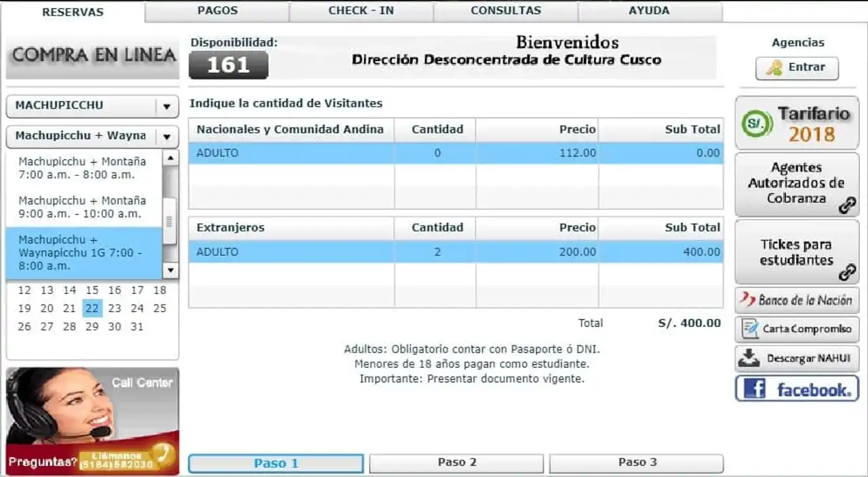Open the CHECK - IN tab
Viewport: 868px width, 477px height.
361,11
